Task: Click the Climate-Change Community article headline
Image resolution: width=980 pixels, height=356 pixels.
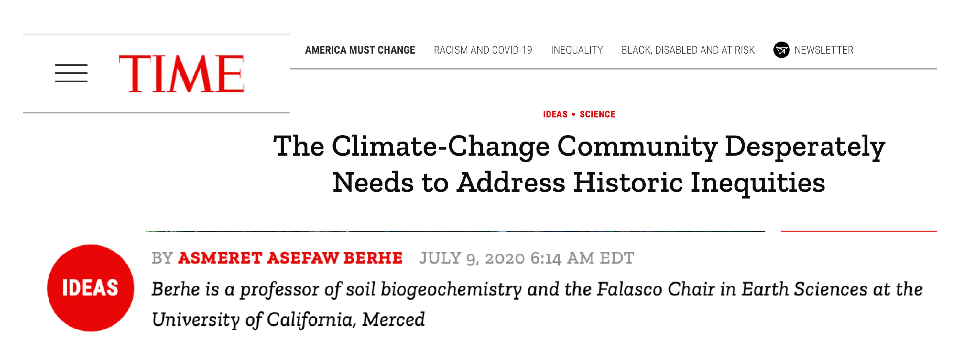Action: [x=579, y=164]
